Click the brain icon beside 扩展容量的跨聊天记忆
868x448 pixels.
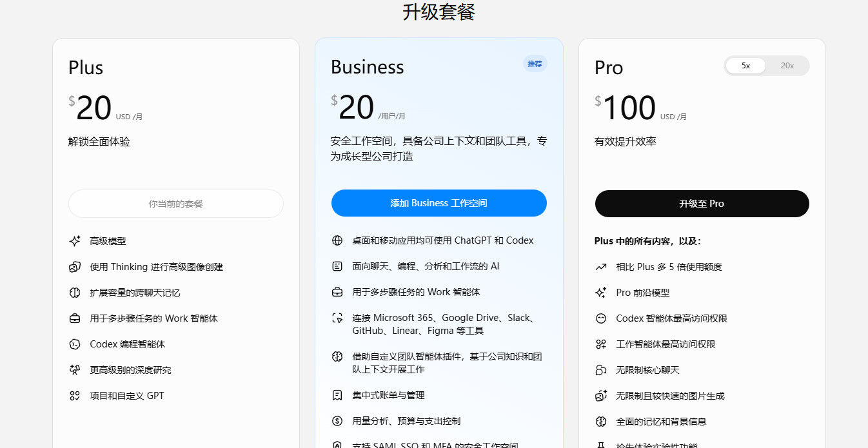[x=75, y=293]
